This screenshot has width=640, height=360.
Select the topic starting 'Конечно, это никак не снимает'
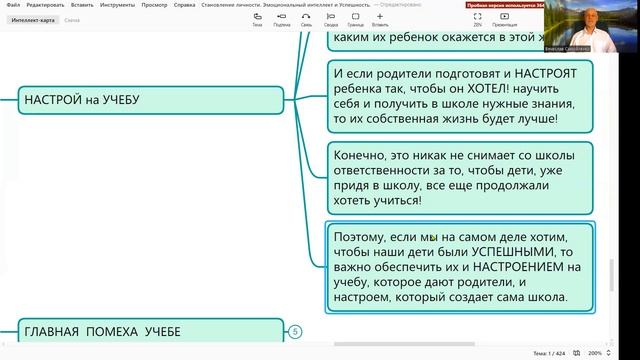[460, 178]
